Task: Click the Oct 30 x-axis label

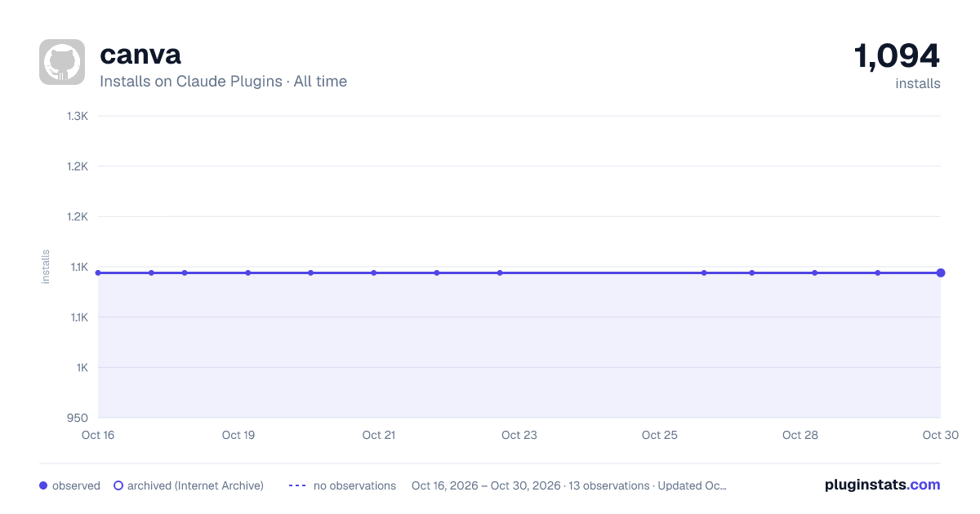Action: pos(941,435)
